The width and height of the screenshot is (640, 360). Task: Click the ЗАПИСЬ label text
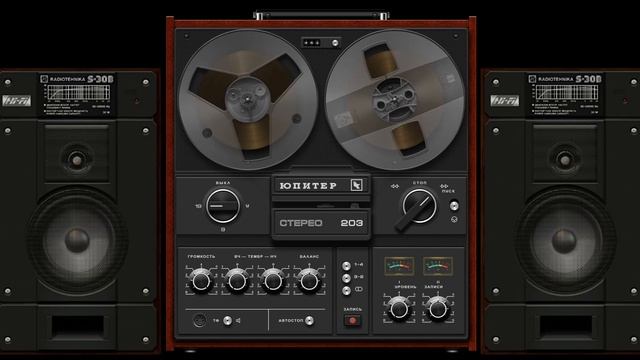tap(353, 309)
